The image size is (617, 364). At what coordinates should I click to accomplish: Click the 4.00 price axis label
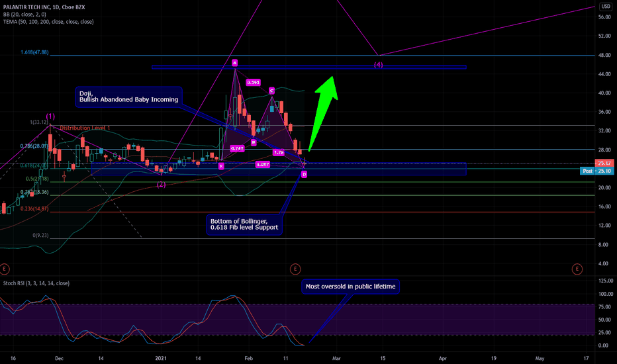[604, 263]
